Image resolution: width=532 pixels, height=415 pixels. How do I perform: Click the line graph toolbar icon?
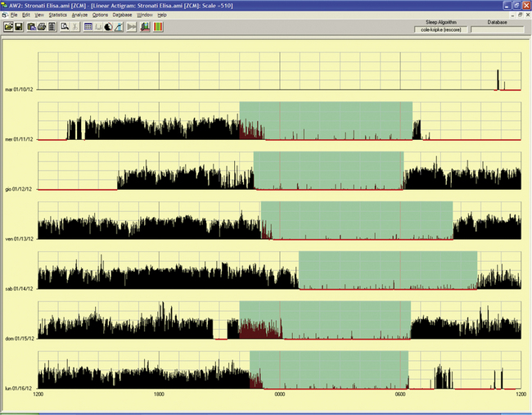coord(119,27)
